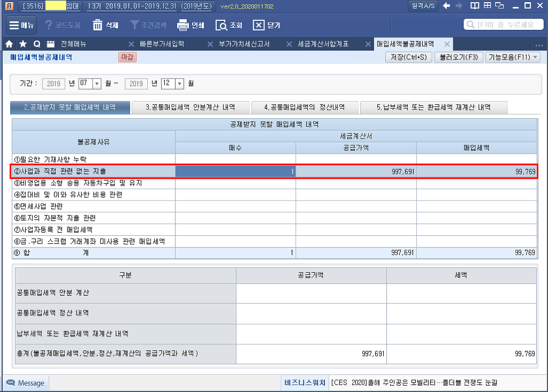Select row ③비영업용 소형 승용 자동차구입 및 유지
The width and height of the screenshot is (548, 392).
pos(275,183)
